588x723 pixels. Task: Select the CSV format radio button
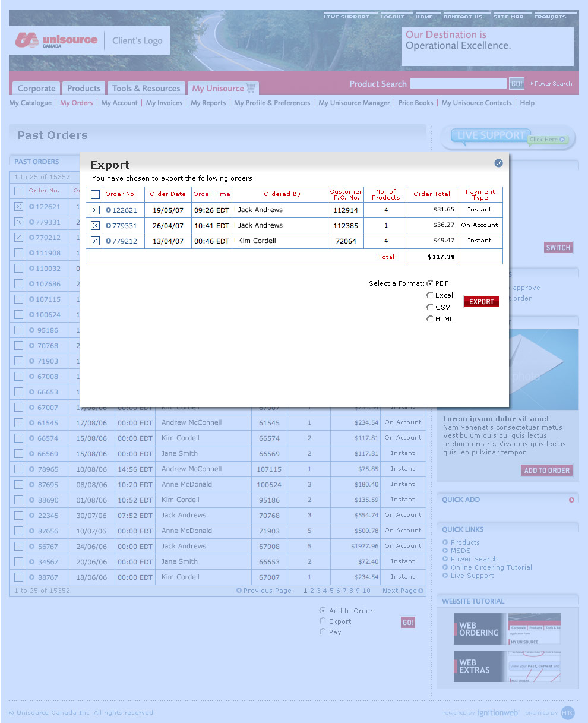(429, 307)
